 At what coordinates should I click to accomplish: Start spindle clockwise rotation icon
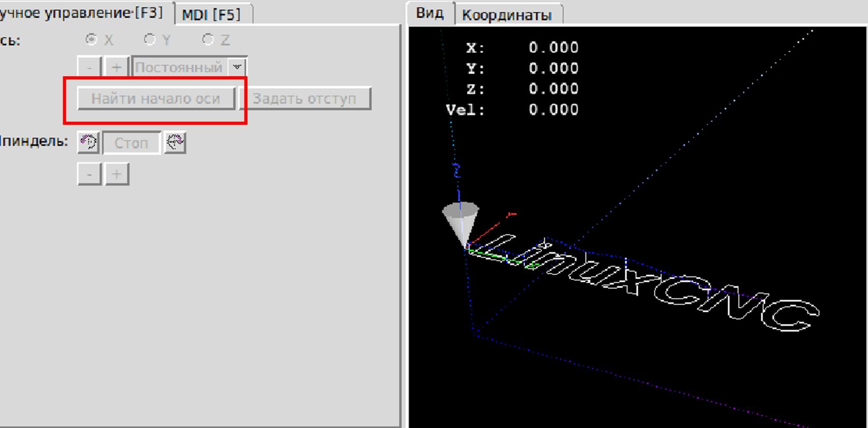(175, 142)
